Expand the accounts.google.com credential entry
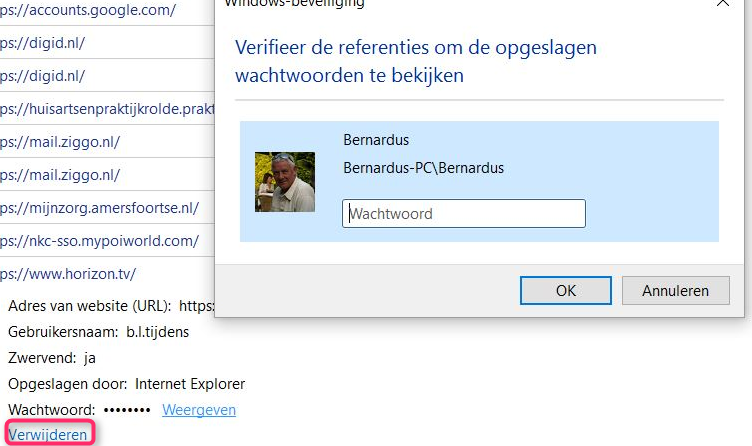752x446 pixels. tap(88, 10)
